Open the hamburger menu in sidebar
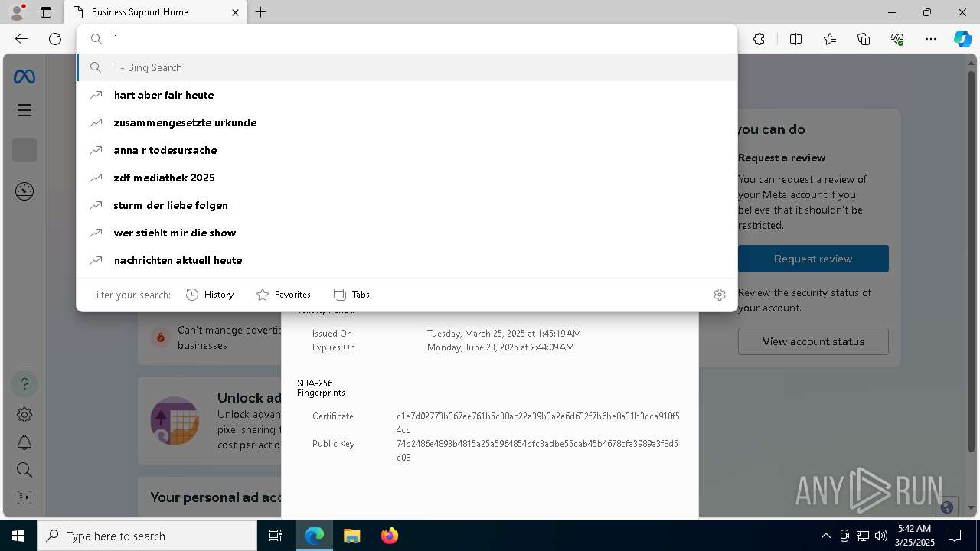Viewport: 980px width, 551px height. click(24, 110)
